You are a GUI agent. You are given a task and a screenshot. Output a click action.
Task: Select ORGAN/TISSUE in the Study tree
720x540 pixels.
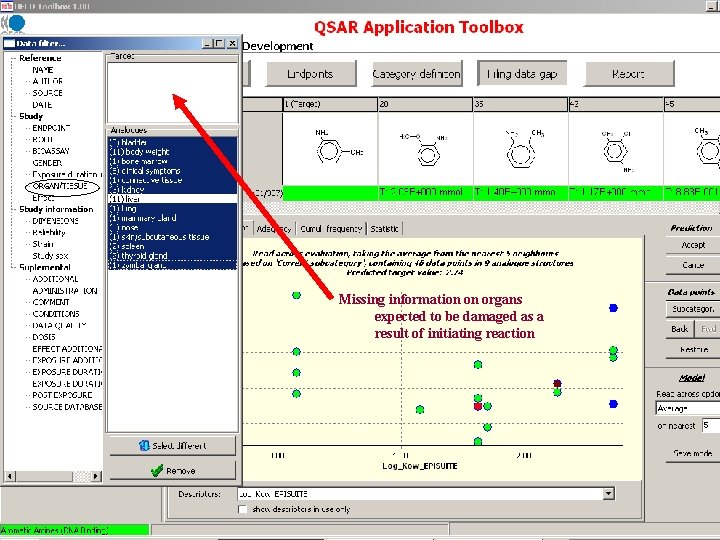coord(60,186)
